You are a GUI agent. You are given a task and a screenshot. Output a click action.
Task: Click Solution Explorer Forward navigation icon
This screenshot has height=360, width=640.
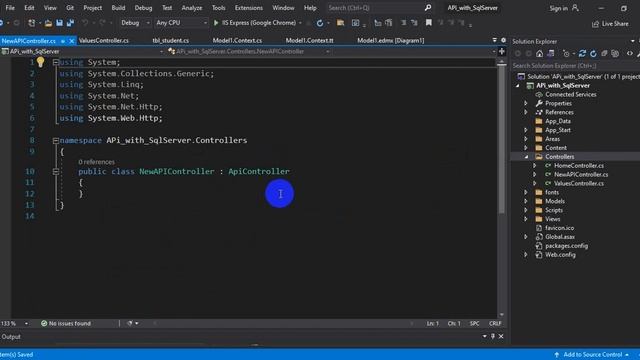[x=529, y=53]
